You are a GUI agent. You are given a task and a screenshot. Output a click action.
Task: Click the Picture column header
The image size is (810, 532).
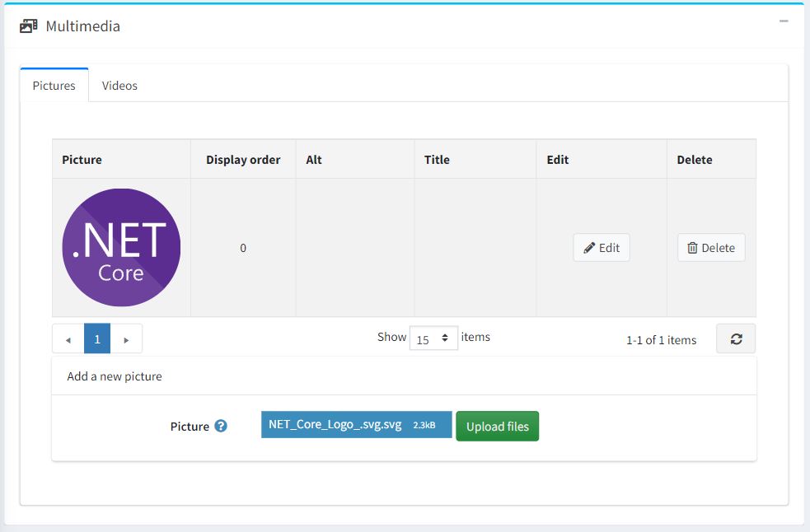[x=82, y=160]
